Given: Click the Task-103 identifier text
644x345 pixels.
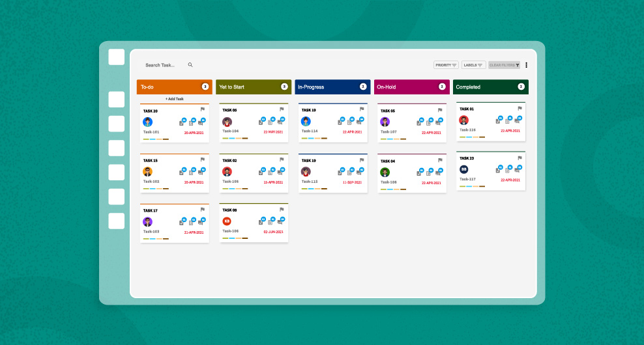Looking at the screenshot, I should (151, 232).
